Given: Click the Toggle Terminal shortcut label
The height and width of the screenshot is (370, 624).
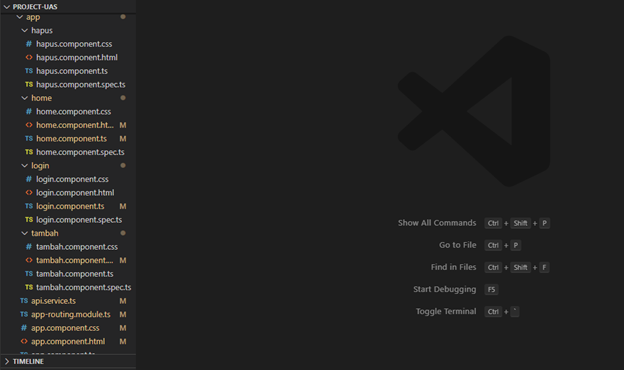Looking at the screenshot, I should (446, 312).
